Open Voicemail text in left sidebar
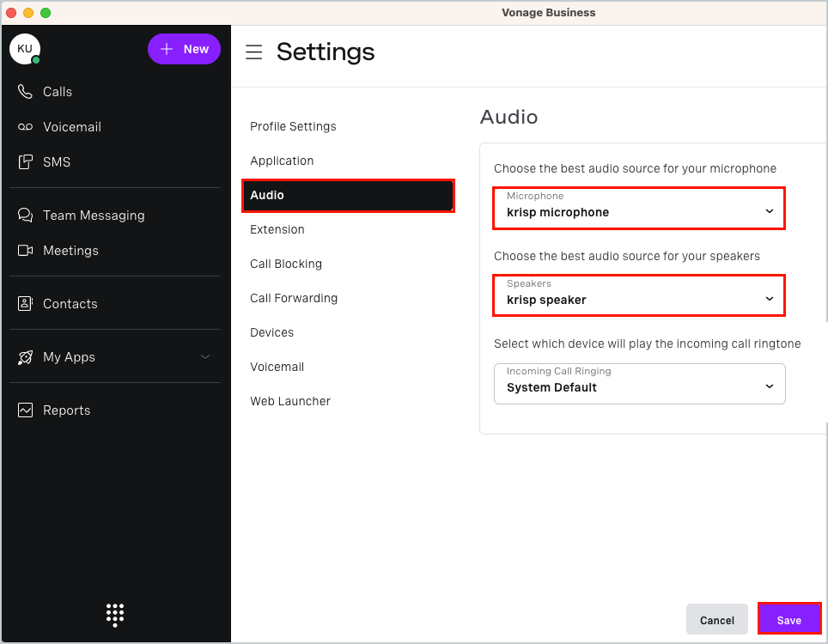This screenshot has height=644, width=828. pos(72,127)
